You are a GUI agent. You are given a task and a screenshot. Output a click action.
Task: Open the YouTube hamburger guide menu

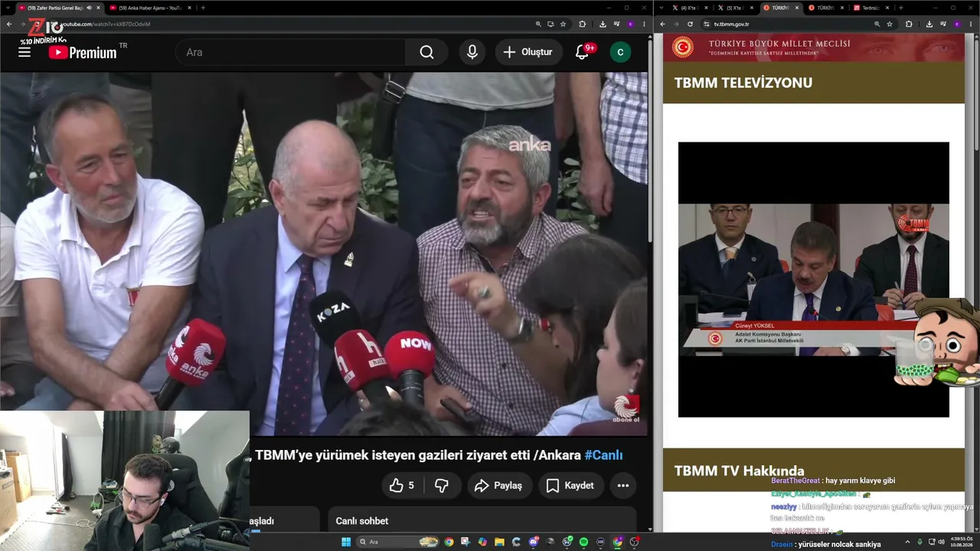coord(24,52)
